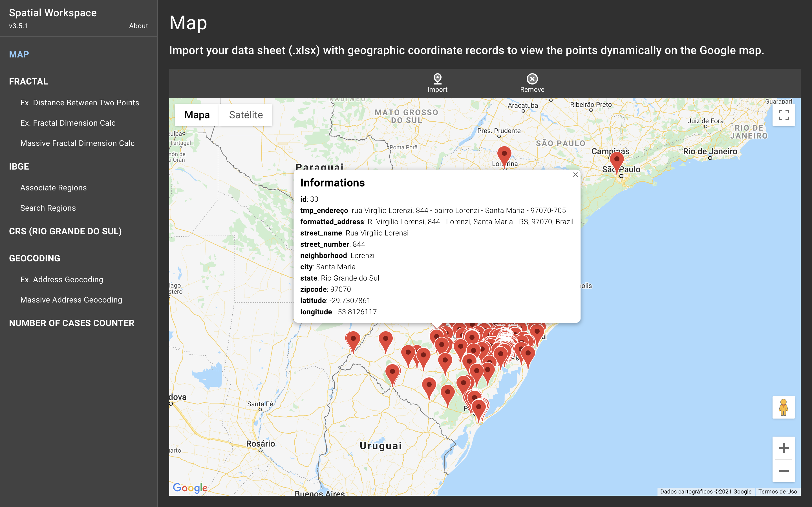Click the marker near Londrina
The width and height of the screenshot is (812, 507).
(x=504, y=154)
